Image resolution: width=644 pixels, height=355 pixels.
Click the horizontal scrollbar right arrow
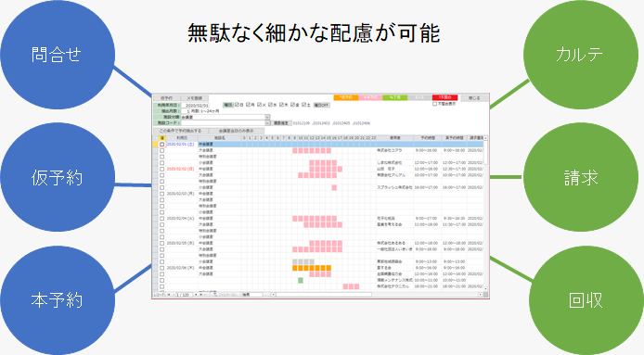click(x=480, y=295)
